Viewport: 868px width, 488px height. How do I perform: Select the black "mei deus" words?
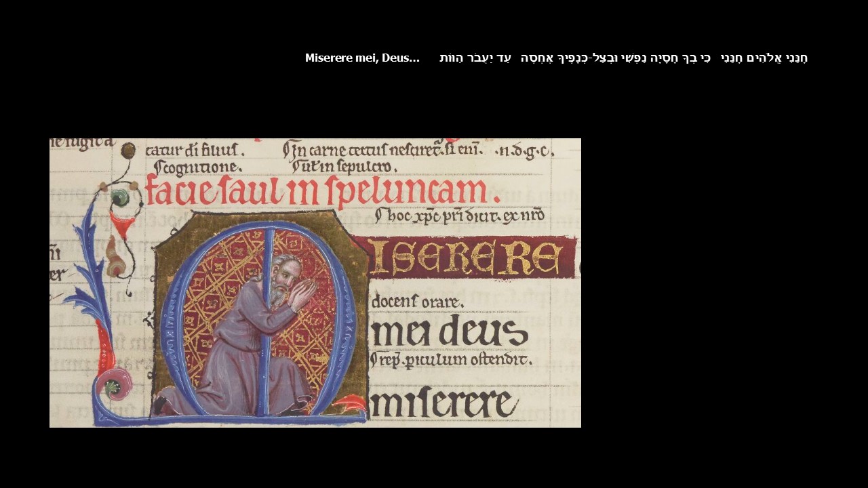pyautogui.click(x=448, y=332)
